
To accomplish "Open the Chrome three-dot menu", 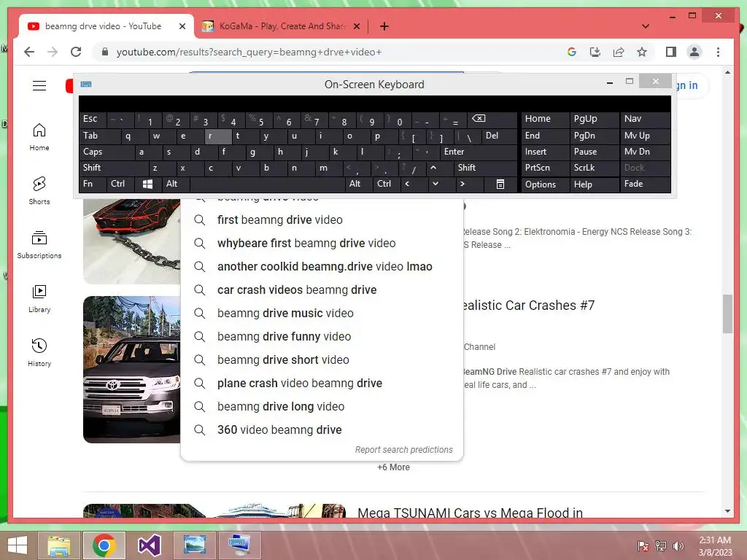I will click(718, 52).
